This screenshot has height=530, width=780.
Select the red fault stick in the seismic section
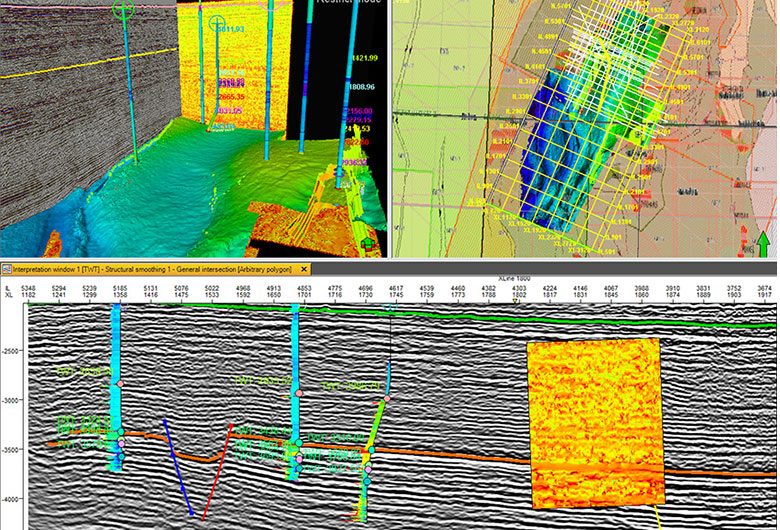216,470
